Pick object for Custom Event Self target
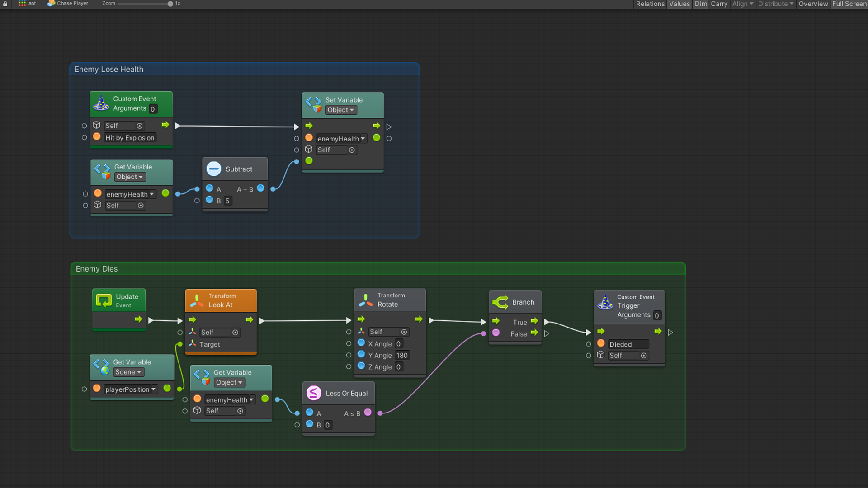Screen dimensions: 868x488 pos(140,126)
